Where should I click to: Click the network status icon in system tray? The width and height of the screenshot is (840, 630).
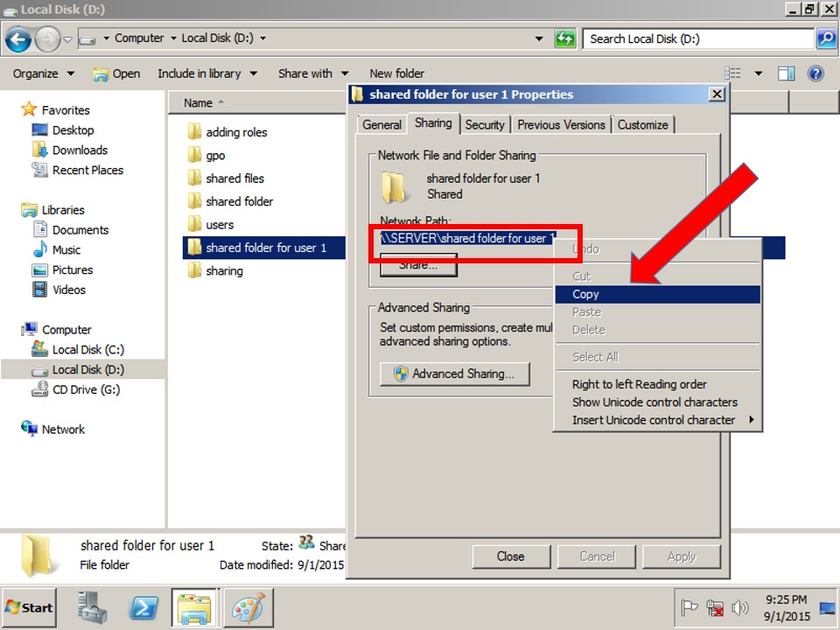click(715, 607)
